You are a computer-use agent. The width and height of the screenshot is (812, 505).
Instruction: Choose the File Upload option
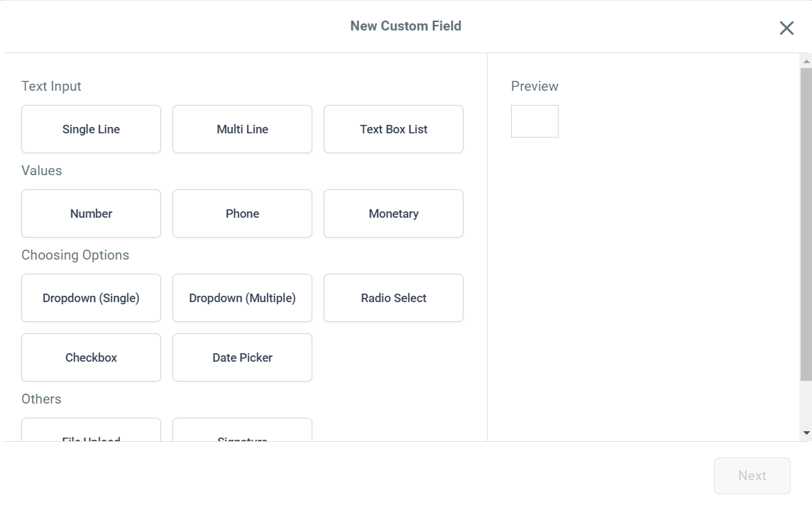91,431
